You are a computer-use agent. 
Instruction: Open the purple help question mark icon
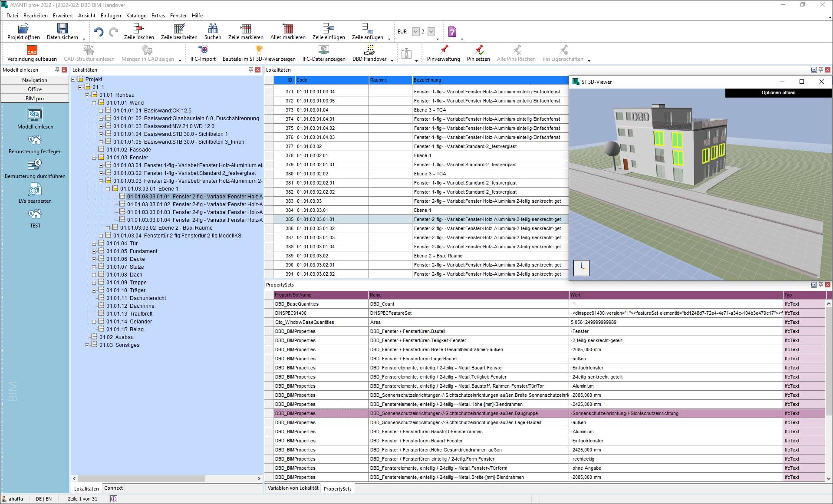pyautogui.click(x=452, y=32)
